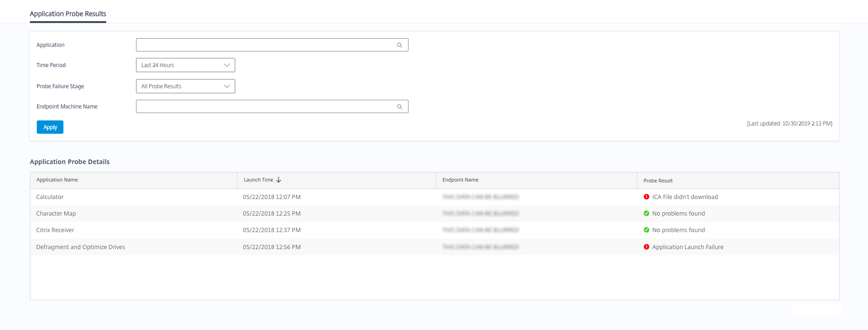The image size is (868, 330).
Task: Click the red error icon for Defragment row
Action: click(647, 247)
